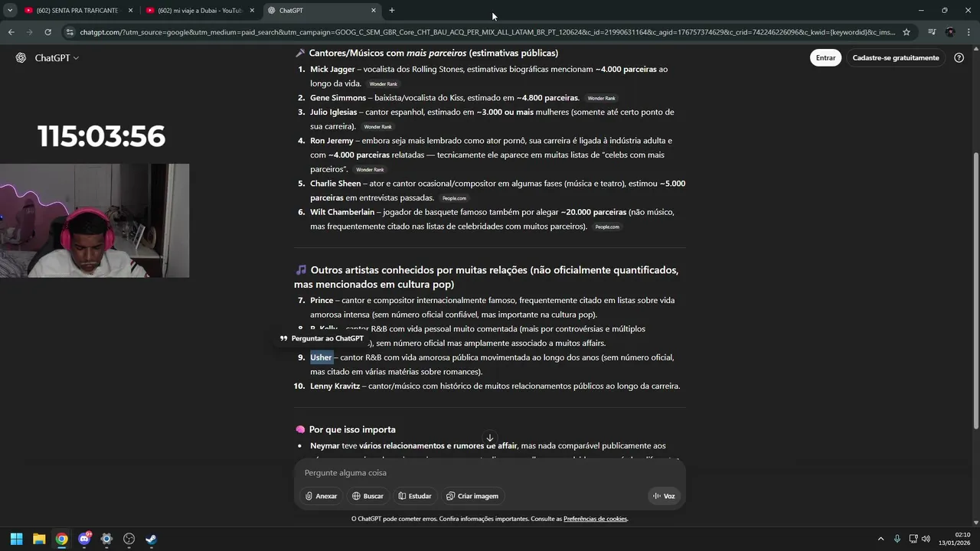Click the microphone tray icon
980x551 pixels.
point(897,539)
